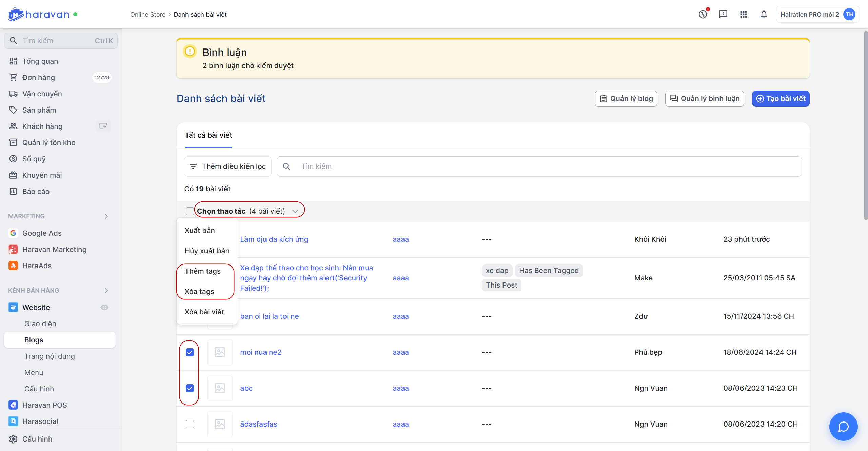This screenshot has height=451, width=868.
Task: Expand the KÊNH BÁN HÀNG section chevron
Action: 106,290
